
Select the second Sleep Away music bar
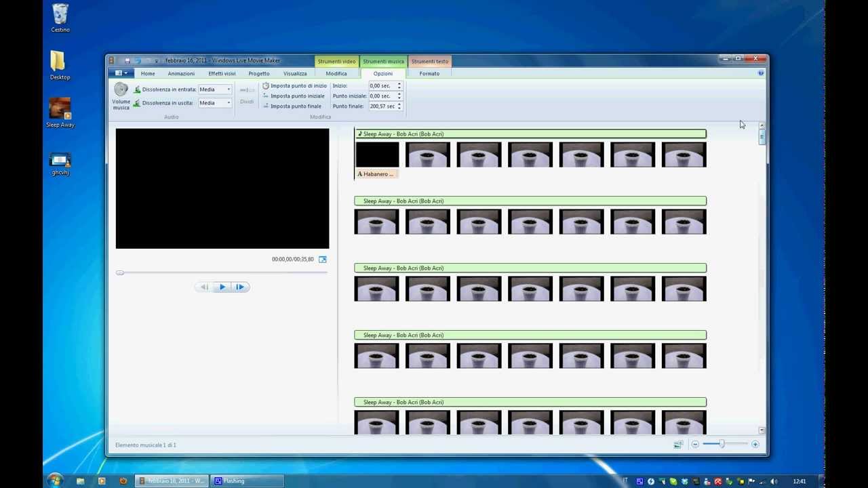point(530,201)
